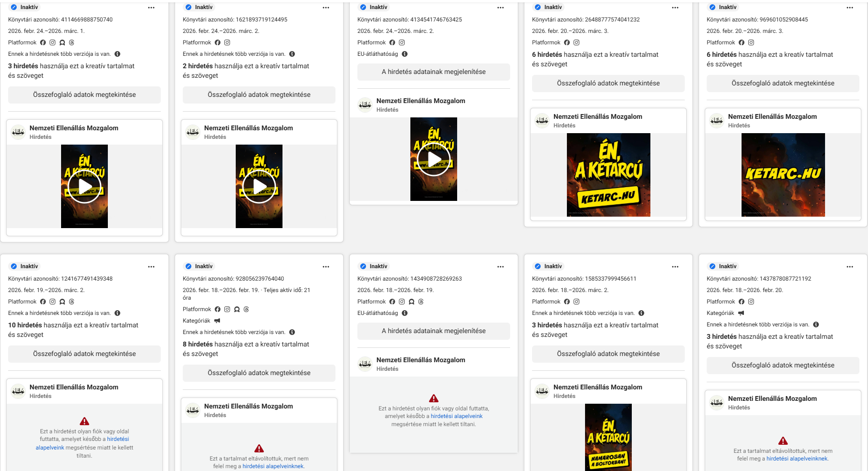Open three-dot menu on ad 969601052908445
This screenshot has width=868, height=471.
850,8
